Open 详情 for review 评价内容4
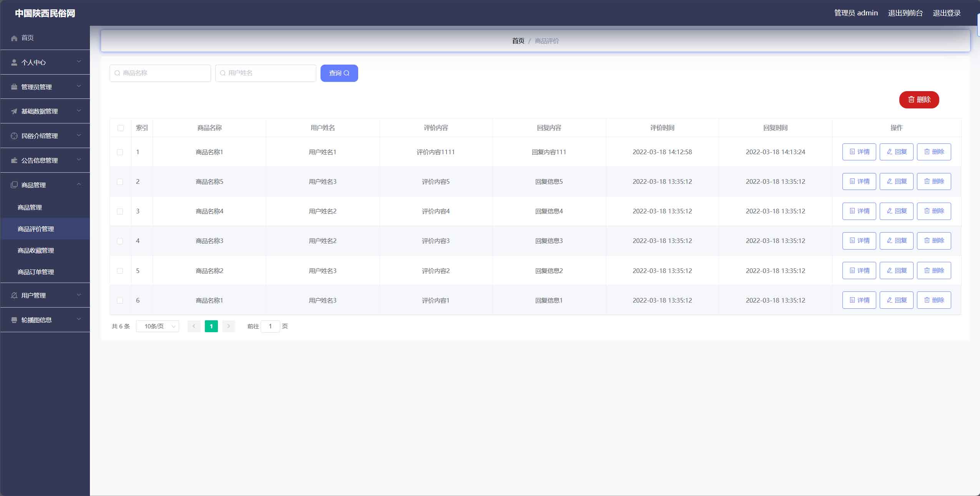 click(x=859, y=211)
